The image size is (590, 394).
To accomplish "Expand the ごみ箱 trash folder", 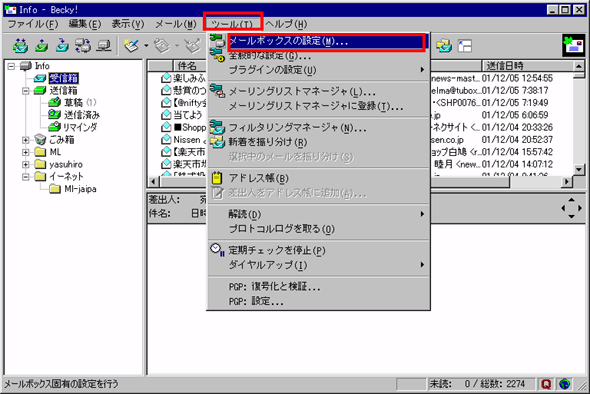I will [x=26, y=140].
